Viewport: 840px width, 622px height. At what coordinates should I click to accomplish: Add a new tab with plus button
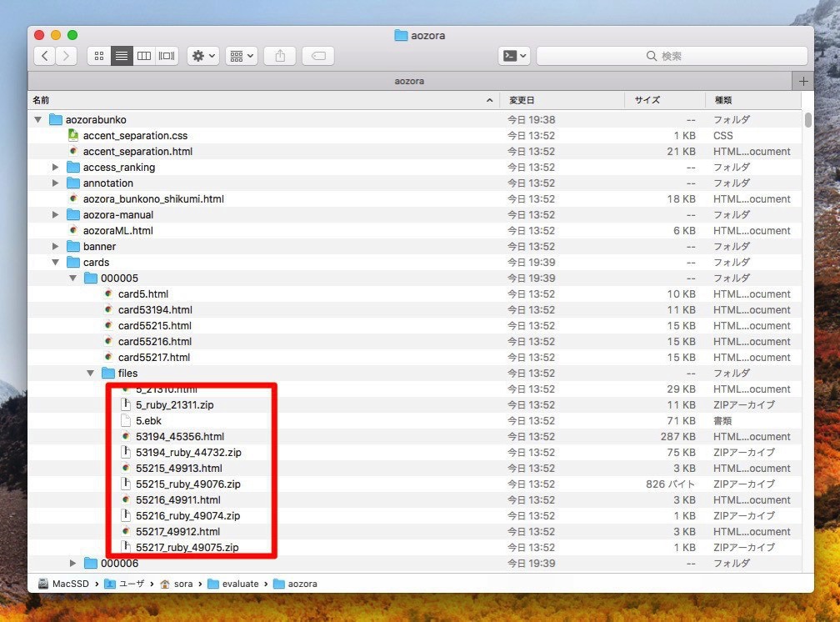coord(803,81)
